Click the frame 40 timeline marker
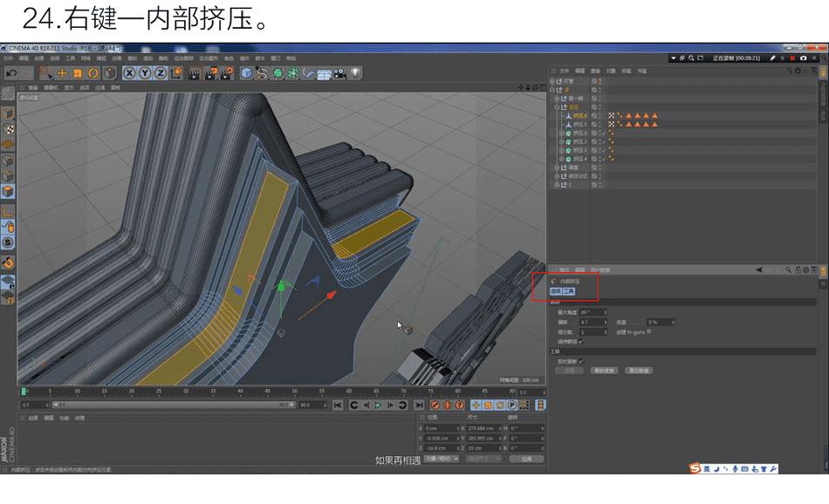 239,392
